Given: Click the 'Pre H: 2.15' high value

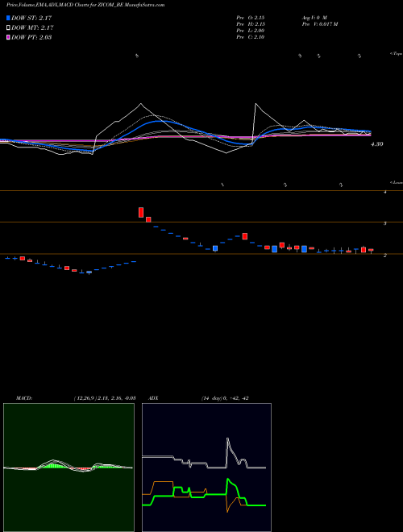Looking at the screenshot, I should (x=251, y=24).
